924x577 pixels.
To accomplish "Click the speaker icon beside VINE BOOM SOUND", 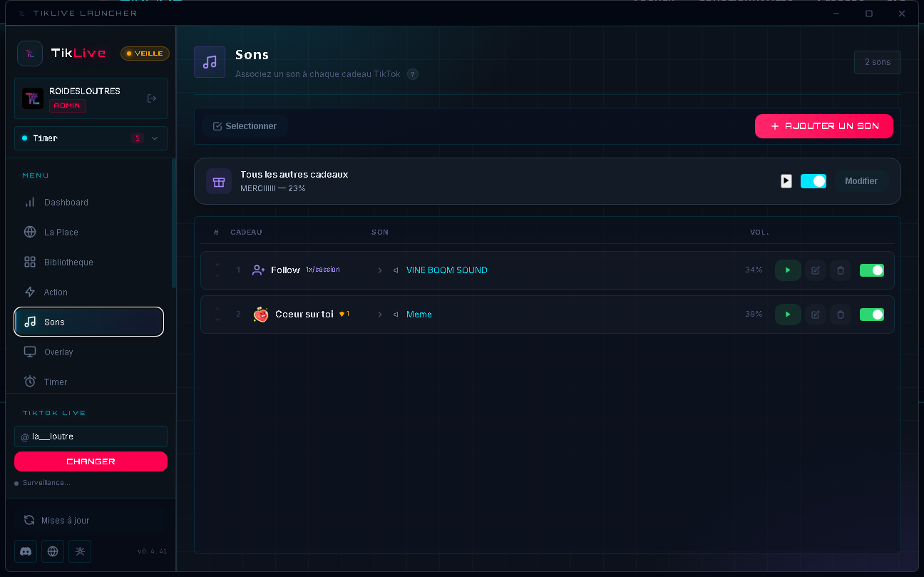I will (396, 270).
